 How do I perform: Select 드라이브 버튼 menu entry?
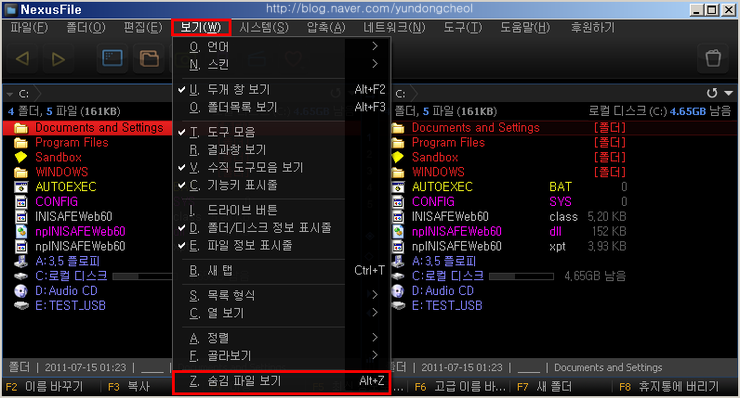283,210
